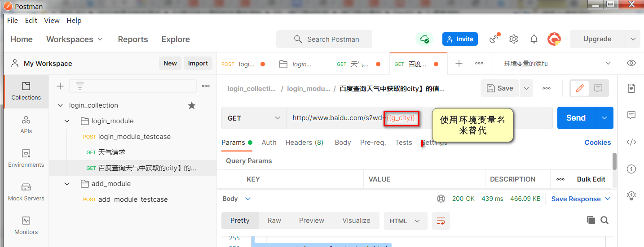Open the Monitors panel

[x=26, y=226]
